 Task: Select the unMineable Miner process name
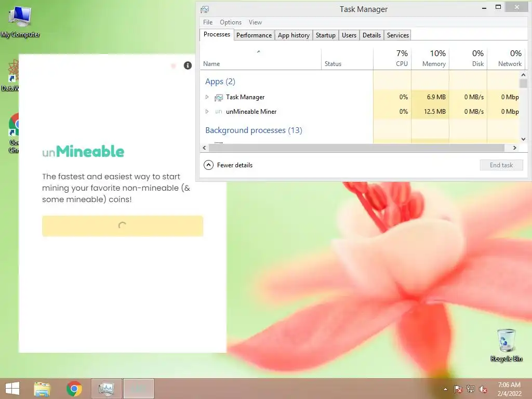point(251,112)
